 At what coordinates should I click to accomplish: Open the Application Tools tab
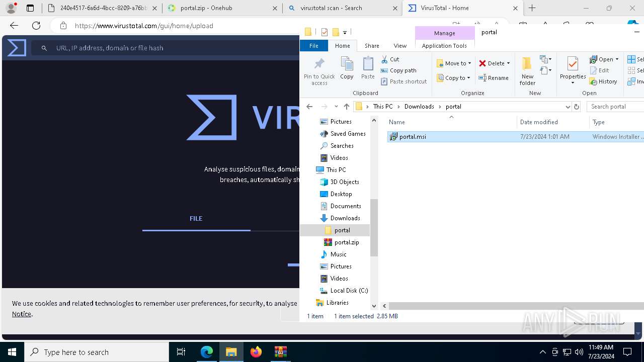click(x=444, y=46)
